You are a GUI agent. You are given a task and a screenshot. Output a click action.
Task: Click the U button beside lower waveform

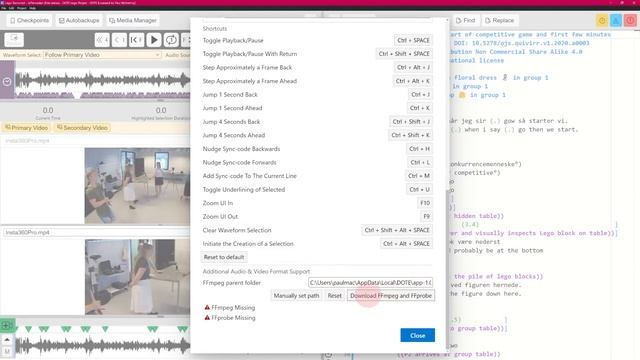(x=7, y=351)
